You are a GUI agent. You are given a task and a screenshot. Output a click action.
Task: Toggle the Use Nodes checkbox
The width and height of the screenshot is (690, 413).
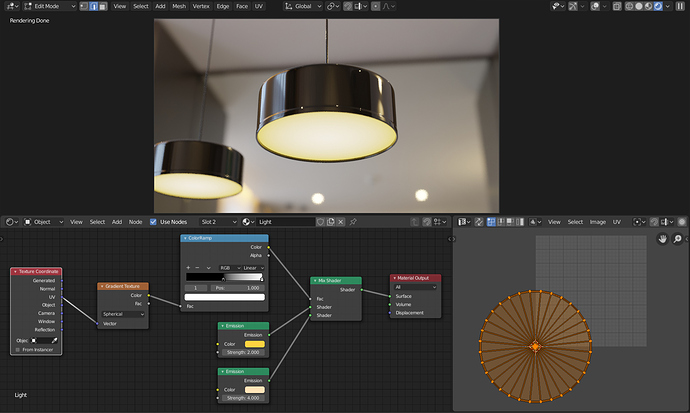(x=153, y=222)
